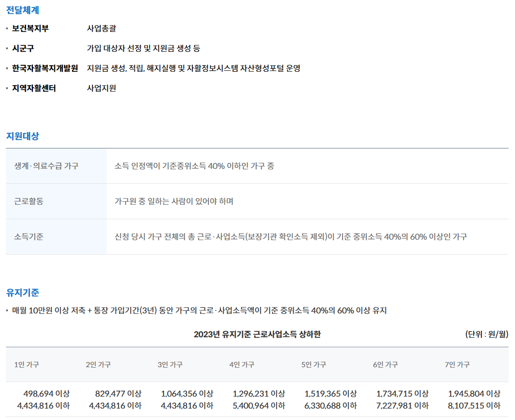515x420 pixels.
Task: Click the '(단위 : 원/월)' unit note
Action: click(x=487, y=334)
